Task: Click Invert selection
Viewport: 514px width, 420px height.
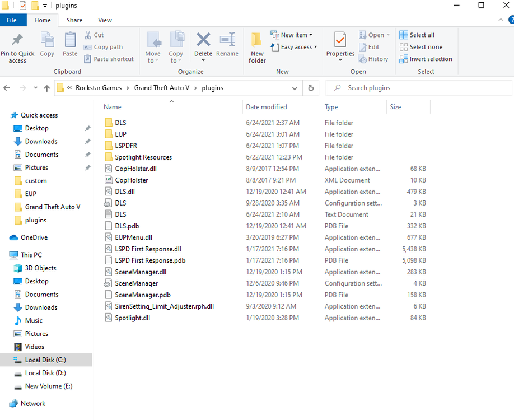Action: (426, 59)
